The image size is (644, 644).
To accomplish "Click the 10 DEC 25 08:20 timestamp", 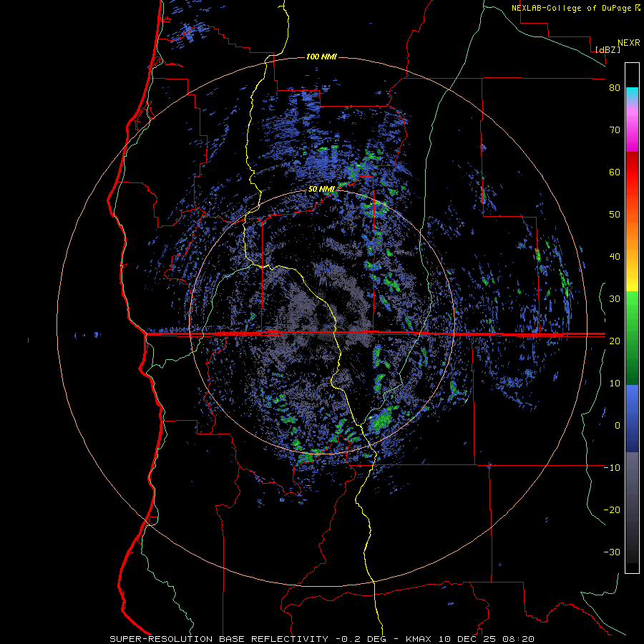I will coord(487,639).
